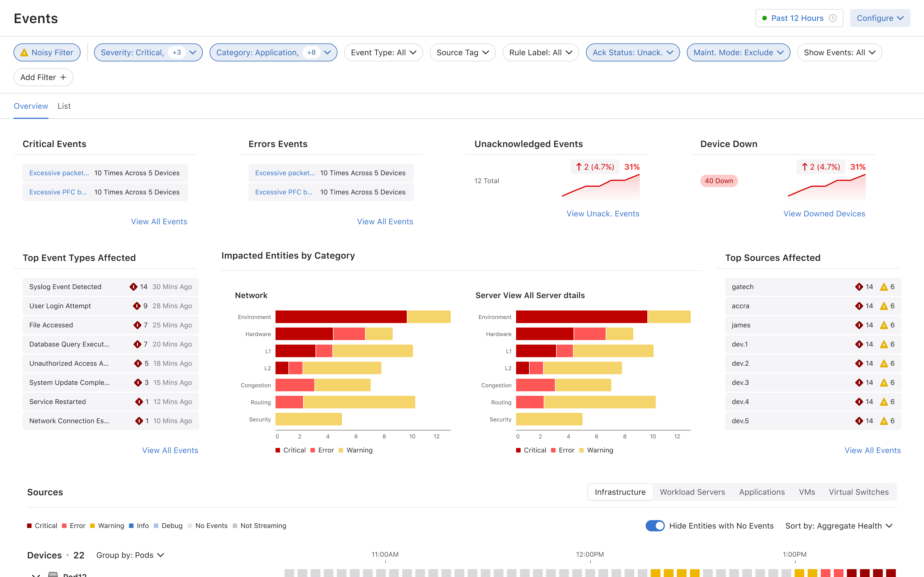Toggle Hide Entities with No Events switch
This screenshot has width=924, height=577.
click(x=655, y=526)
